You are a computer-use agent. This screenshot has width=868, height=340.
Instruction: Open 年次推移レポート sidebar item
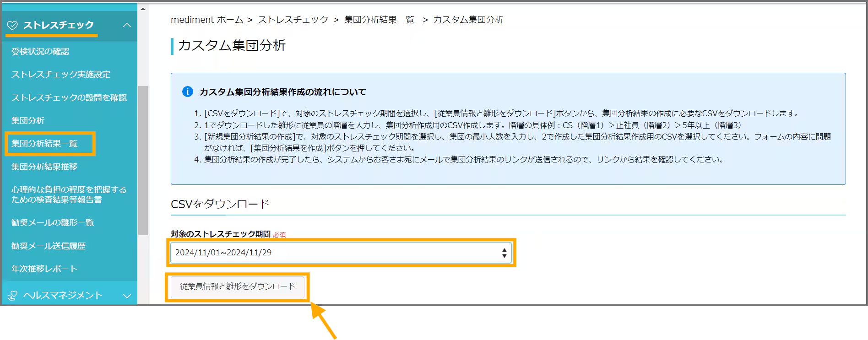(44, 269)
